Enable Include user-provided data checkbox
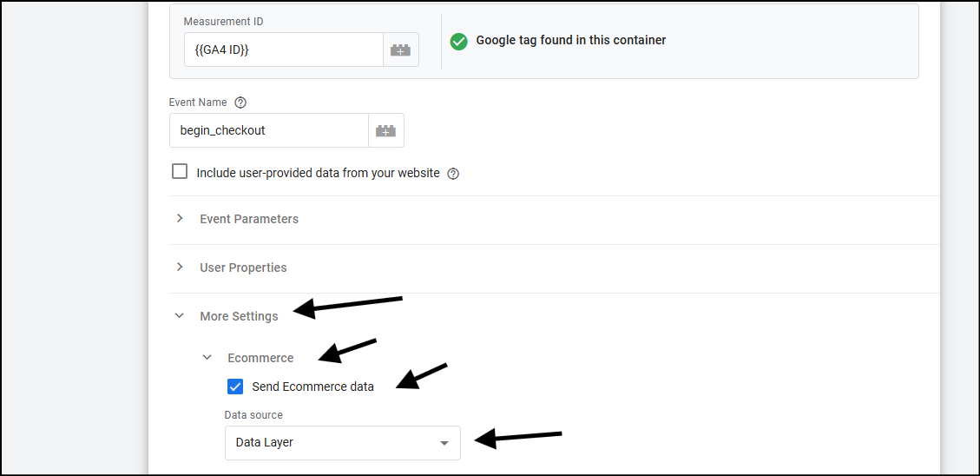 coord(180,171)
